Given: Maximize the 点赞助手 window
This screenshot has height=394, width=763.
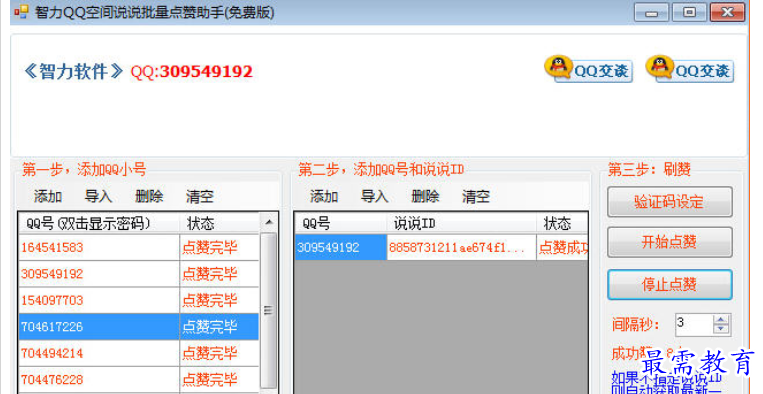Looking at the screenshot, I should pos(689,12).
